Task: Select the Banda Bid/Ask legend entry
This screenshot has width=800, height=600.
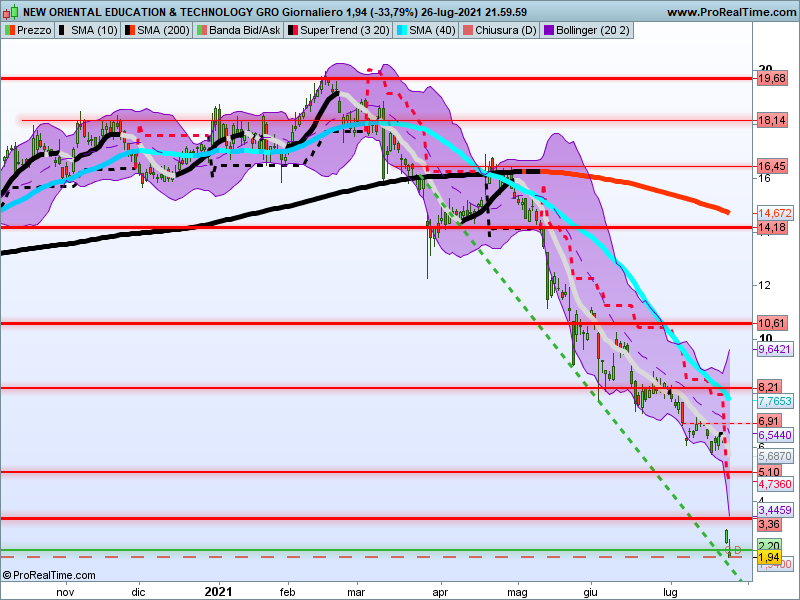Action: 238,30
